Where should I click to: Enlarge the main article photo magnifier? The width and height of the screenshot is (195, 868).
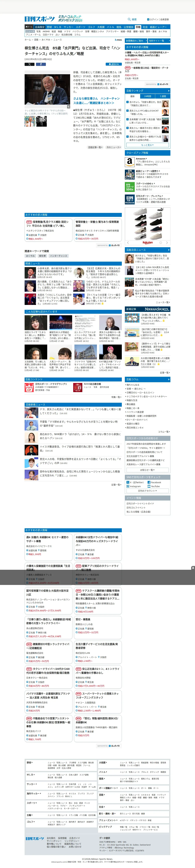(68, 107)
